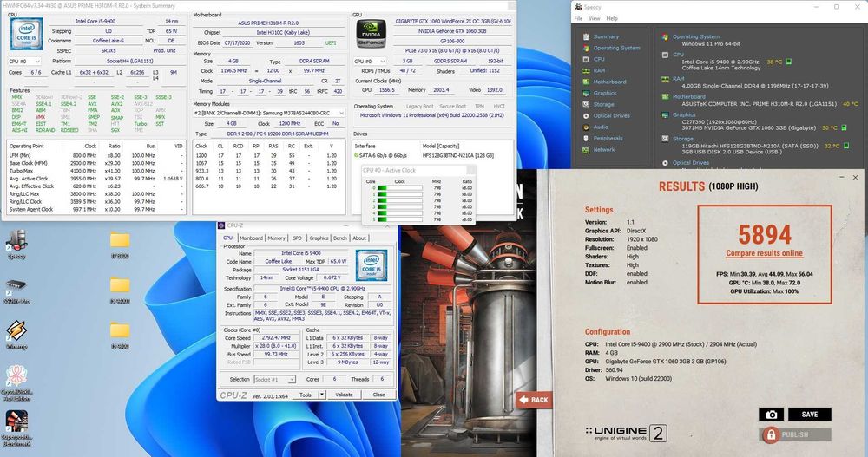Screen dimensions: 868x457
Task: Open Network in the Speccy sidebar
Action: (x=604, y=150)
